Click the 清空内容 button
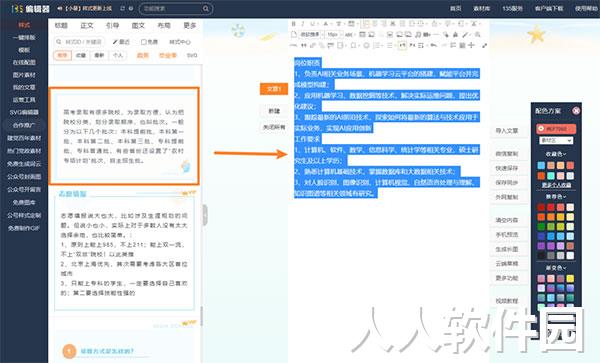The height and width of the screenshot is (363, 600). coord(507,220)
